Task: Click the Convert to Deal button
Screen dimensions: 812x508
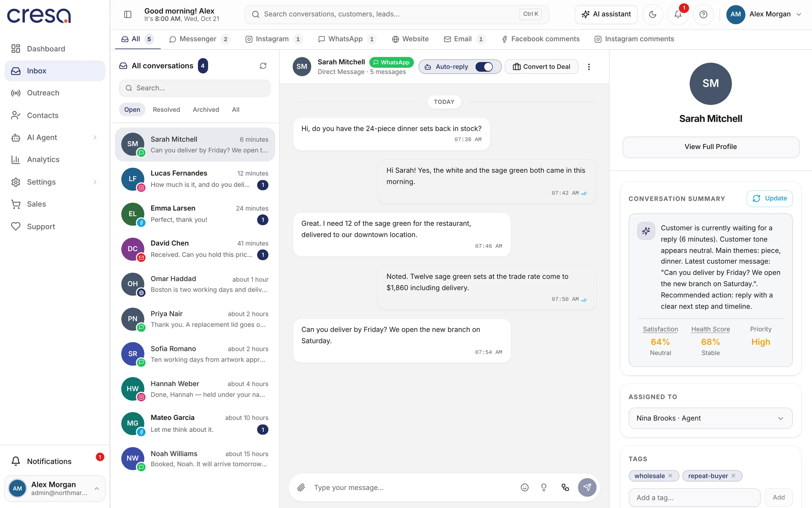Action: (541, 67)
